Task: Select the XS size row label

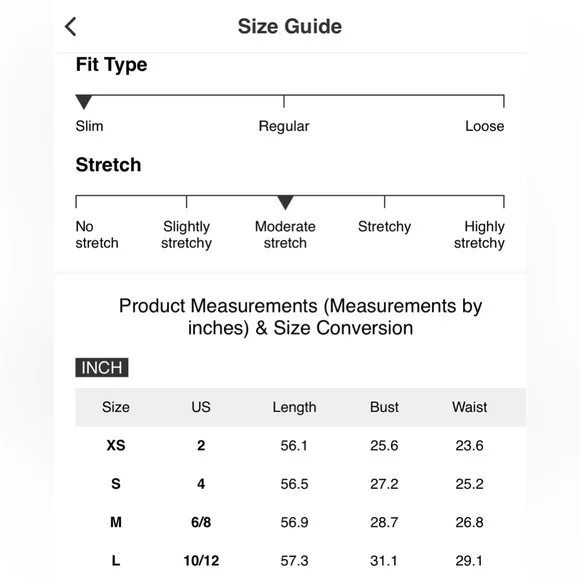Action: tap(116, 445)
